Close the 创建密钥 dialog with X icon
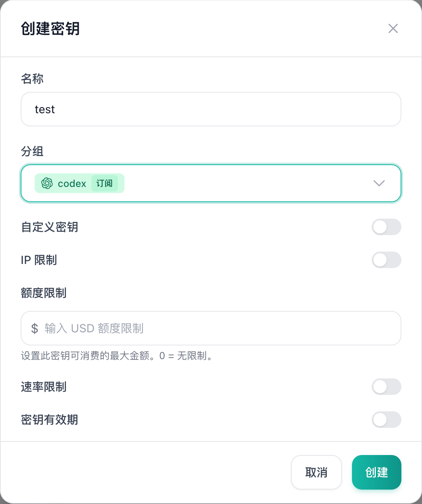The height and width of the screenshot is (504, 422). click(393, 28)
